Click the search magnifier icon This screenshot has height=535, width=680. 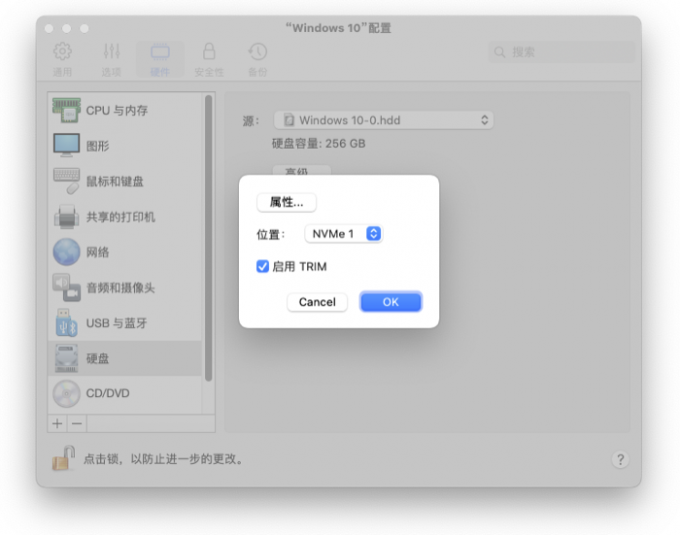click(x=500, y=52)
